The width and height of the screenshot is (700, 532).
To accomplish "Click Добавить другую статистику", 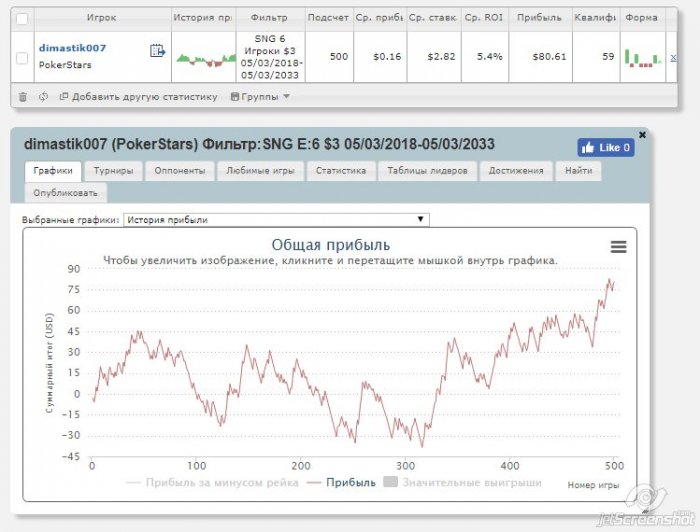I will [x=138, y=96].
